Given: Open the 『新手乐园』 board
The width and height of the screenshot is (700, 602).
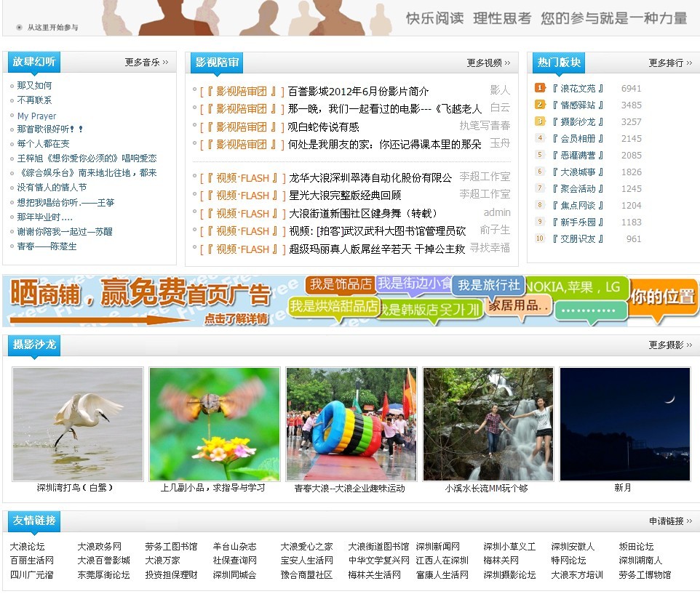Looking at the screenshot, I should [578, 222].
